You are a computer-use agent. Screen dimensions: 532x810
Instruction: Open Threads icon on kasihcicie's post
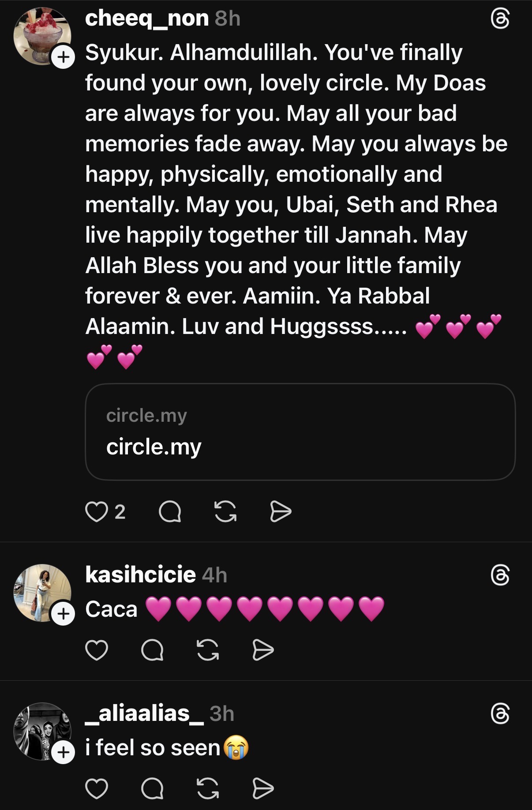pyautogui.click(x=500, y=576)
